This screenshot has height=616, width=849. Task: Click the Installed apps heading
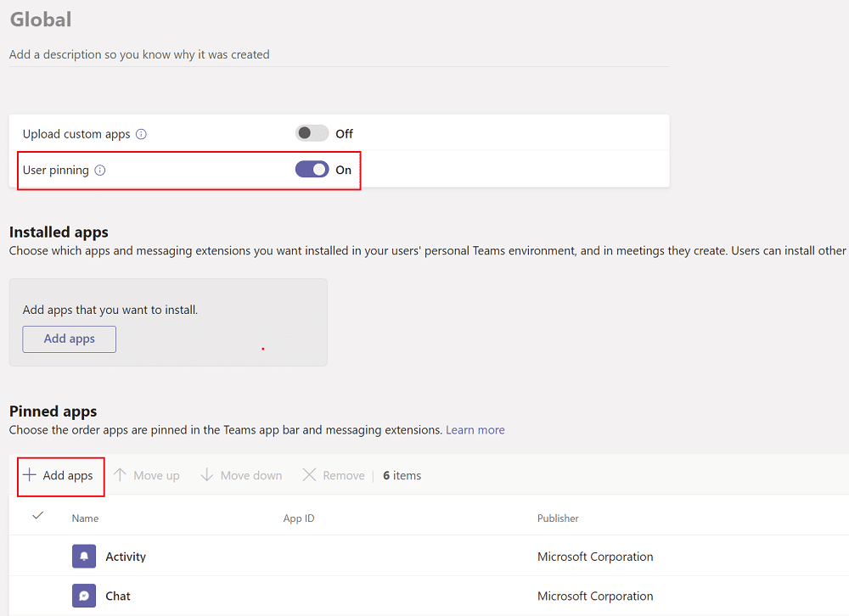[x=59, y=232]
